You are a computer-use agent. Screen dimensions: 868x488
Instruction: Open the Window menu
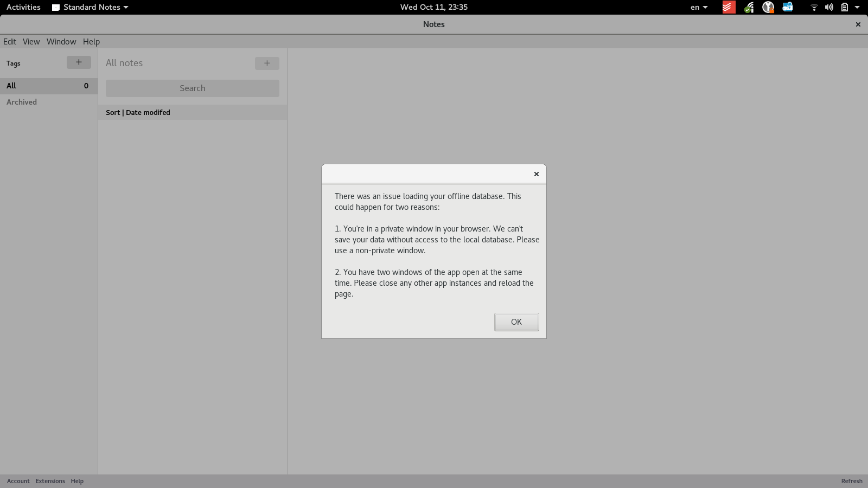(x=61, y=41)
